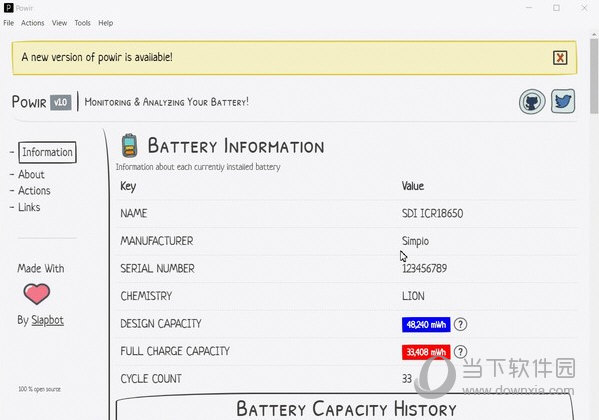
Task: Click the CHEMISTRY key label
Action: [x=146, y=296]
